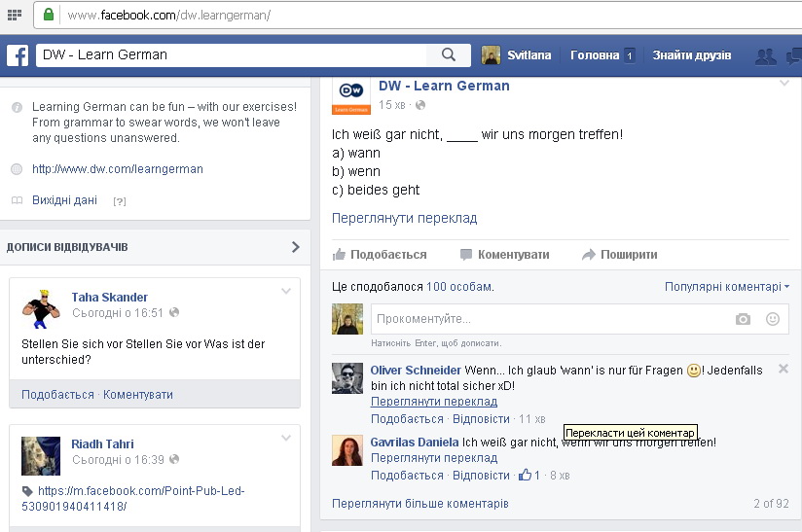Open the Riadh Tahri name link
This screenshot has width=802, height=532.
102,444
